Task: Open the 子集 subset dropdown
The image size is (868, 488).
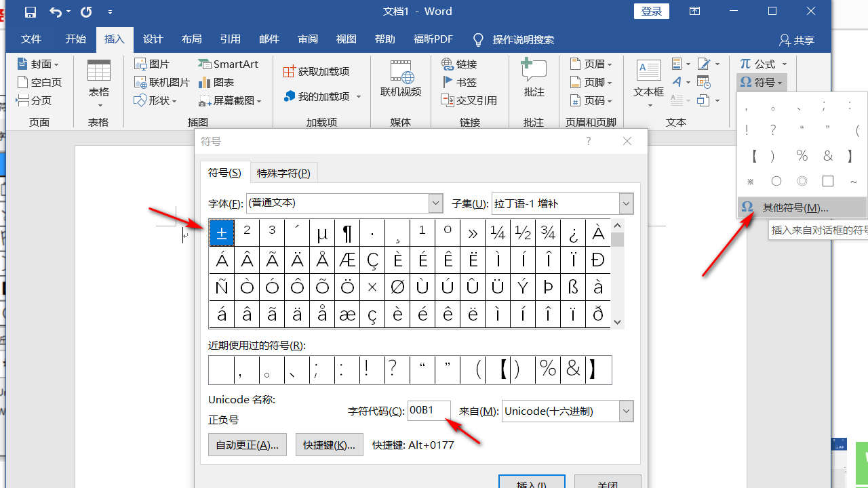Action: tap(626, 203)
